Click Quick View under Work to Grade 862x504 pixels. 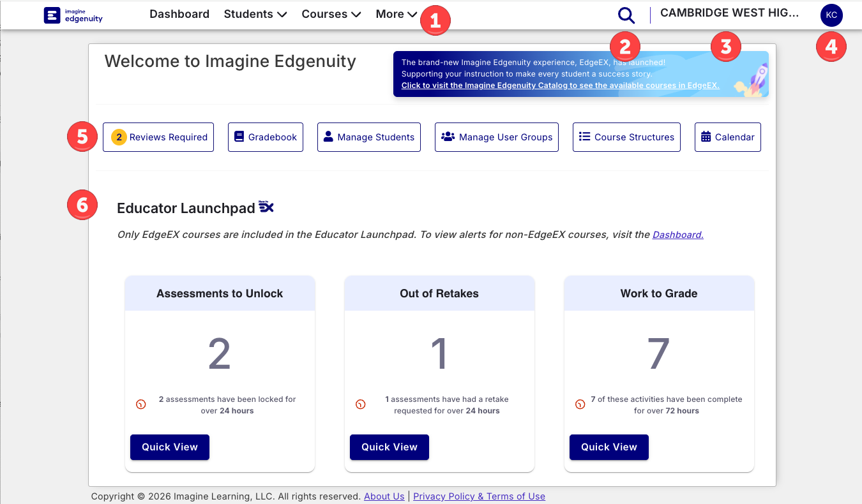(609, 447)
